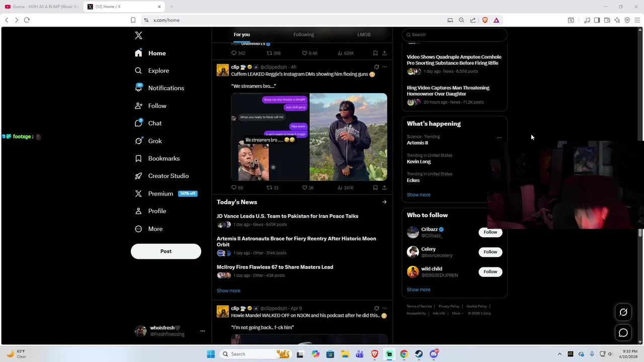The height and width of the screenshot is (362, 644).
Task: Click the X logo in the sidebar
Action: [x=138, y=35]
